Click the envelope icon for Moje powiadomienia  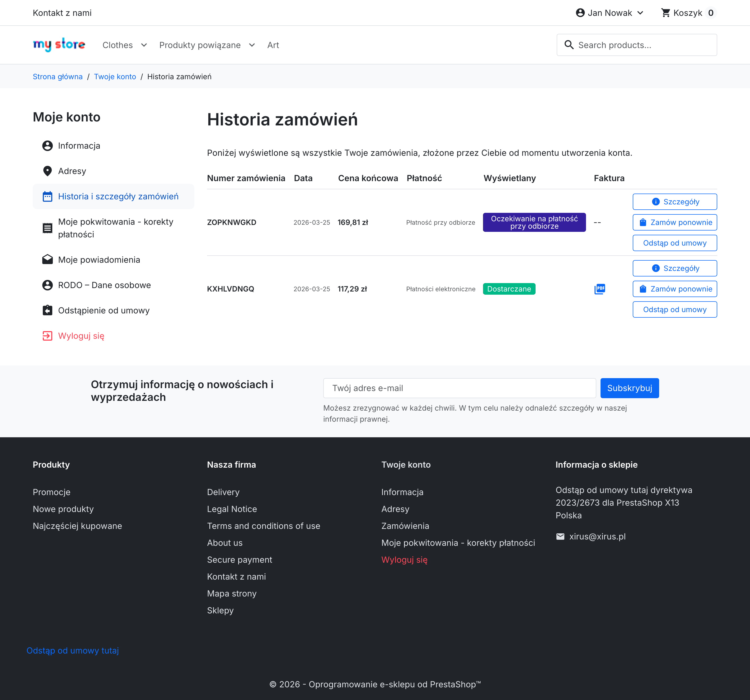coord(48,260)
